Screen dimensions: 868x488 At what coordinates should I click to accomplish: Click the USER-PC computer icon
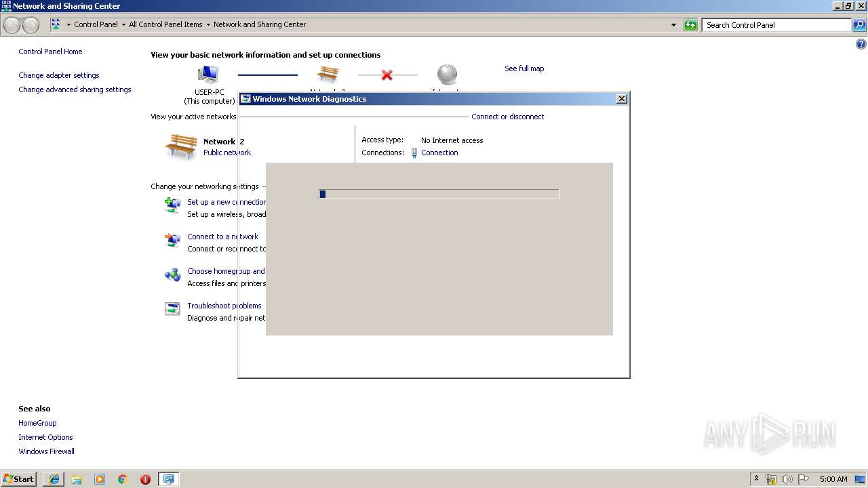pos(208,75)
